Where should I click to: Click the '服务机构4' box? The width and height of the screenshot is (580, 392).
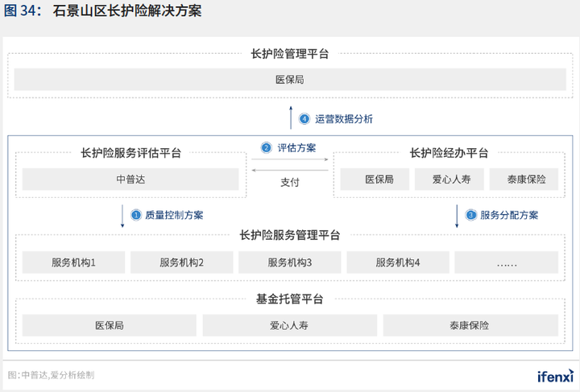(398, 262)
